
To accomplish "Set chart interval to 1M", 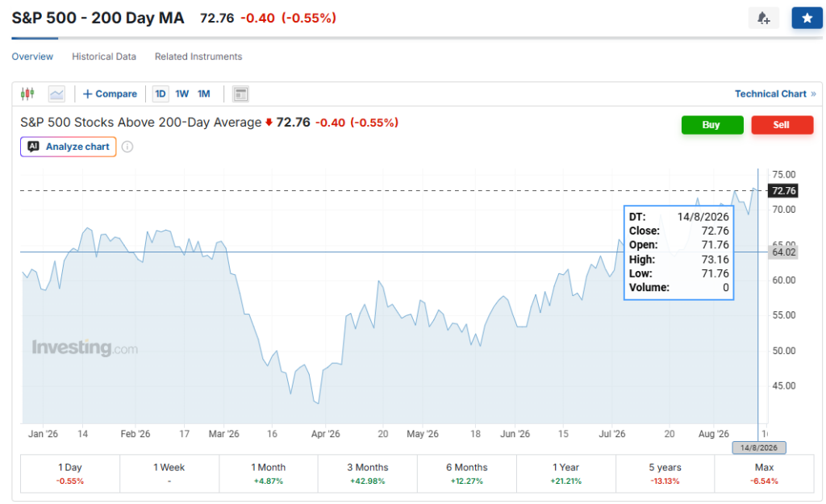I will 204,94.
